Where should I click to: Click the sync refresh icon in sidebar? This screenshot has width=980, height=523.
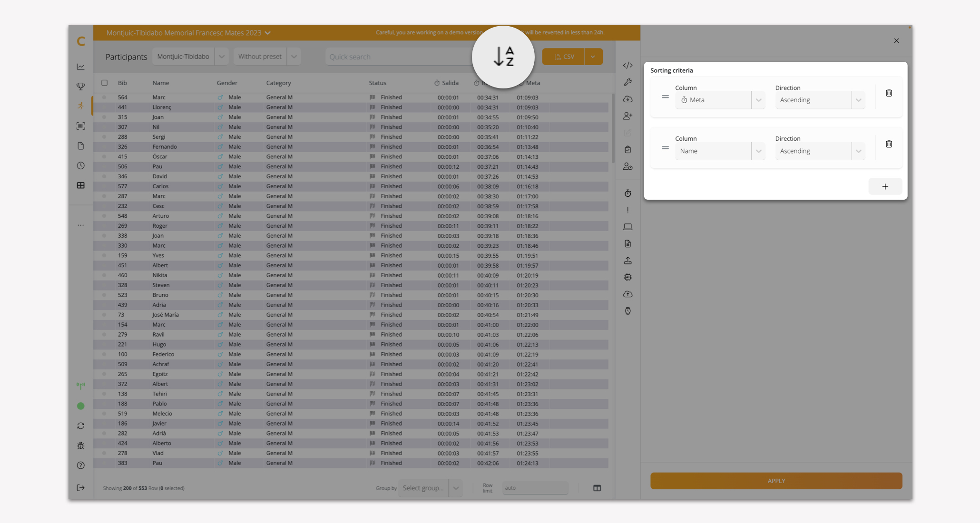81,426
